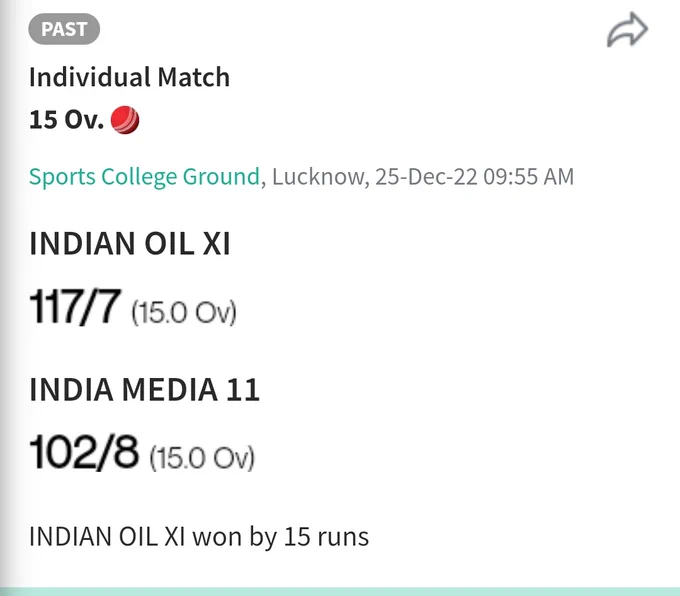Click the Lucknow location text
Screen dimensions: 680x596
click(317, 177)
